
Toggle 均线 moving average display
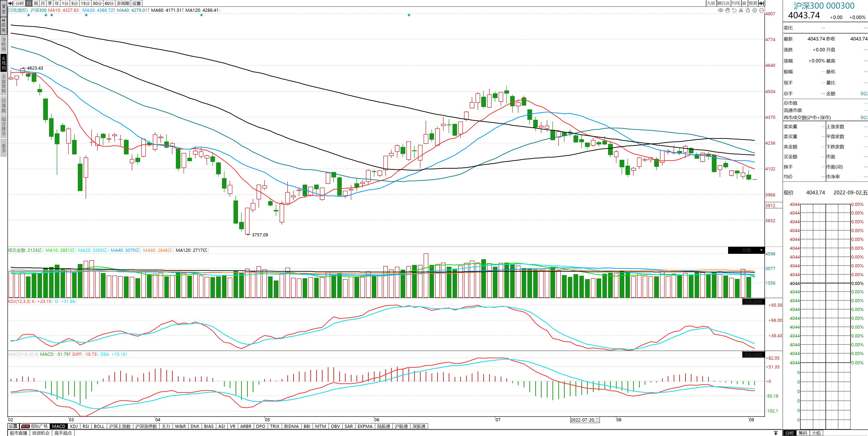736,3
